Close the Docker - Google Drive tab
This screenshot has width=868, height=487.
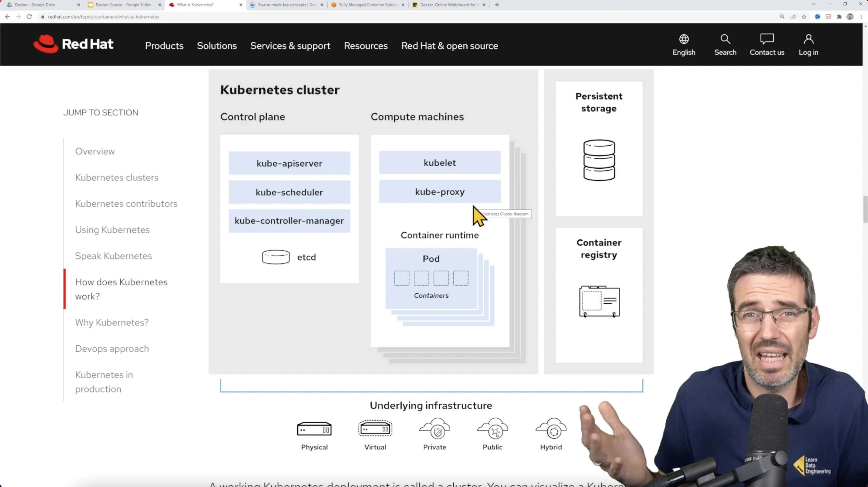coord(79,5)
